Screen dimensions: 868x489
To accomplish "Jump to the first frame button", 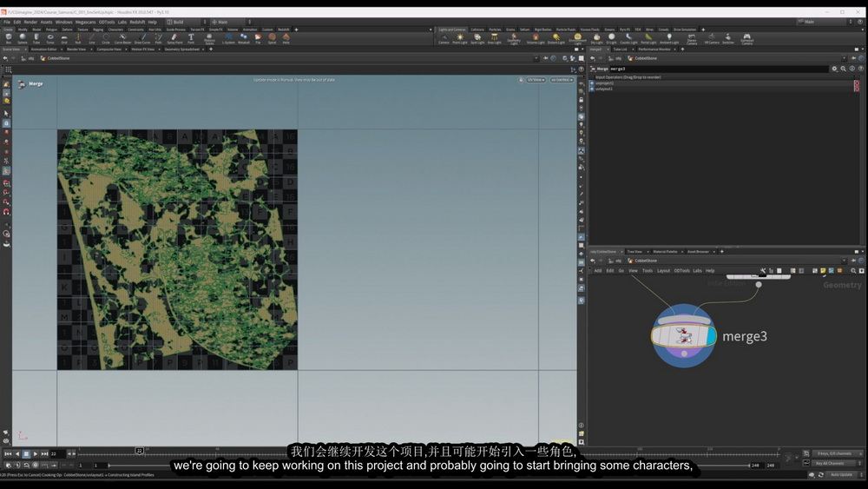I will point(8,453).
